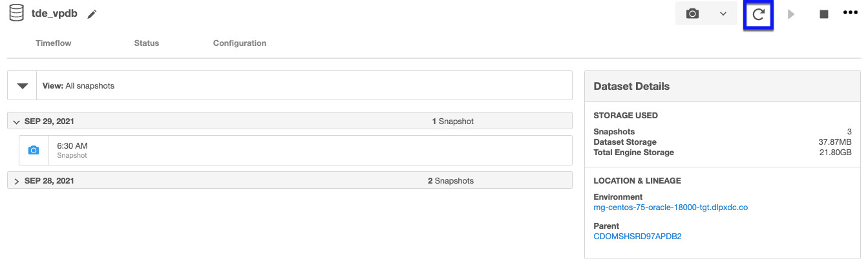Open the snapshot options dropdown arrow
The height and width of the screenshot is (265, 868).
click(x=723, y=14)
